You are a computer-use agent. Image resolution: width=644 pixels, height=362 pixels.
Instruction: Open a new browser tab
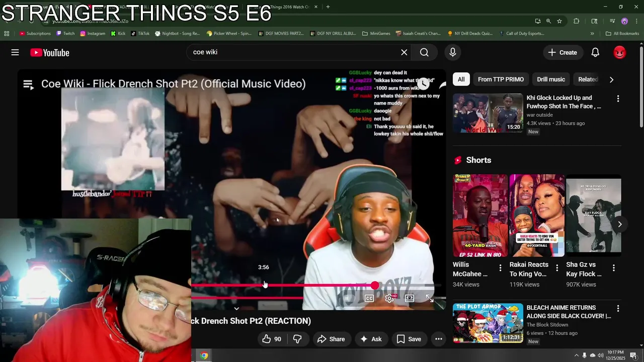328,7
